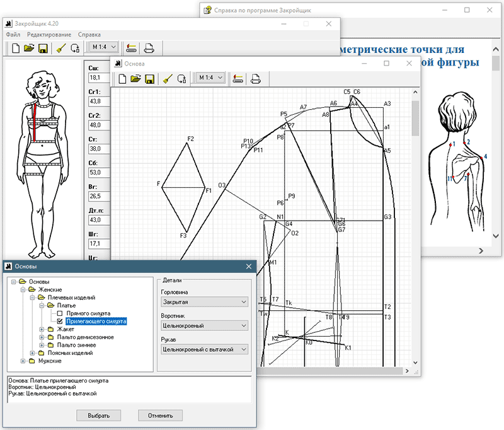
Task: Click the rotate/refresh icon in the Основа toolbar
Action: click(x=182, y=79)
